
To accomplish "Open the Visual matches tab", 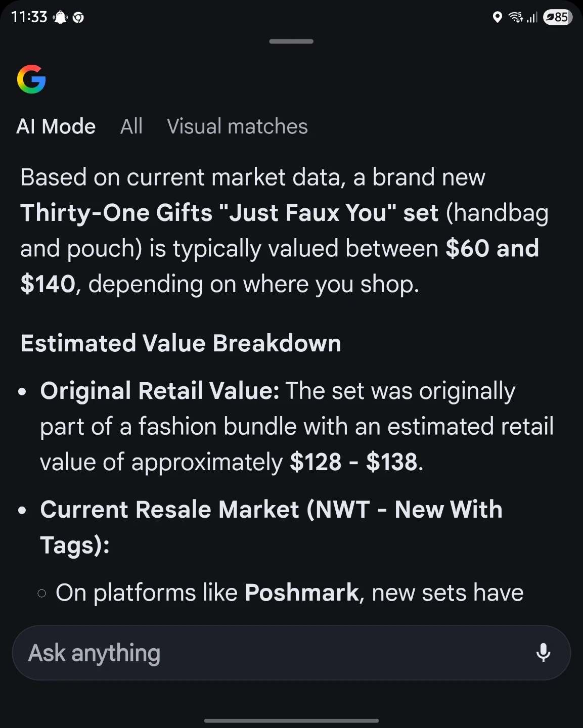I will (237, 126).
